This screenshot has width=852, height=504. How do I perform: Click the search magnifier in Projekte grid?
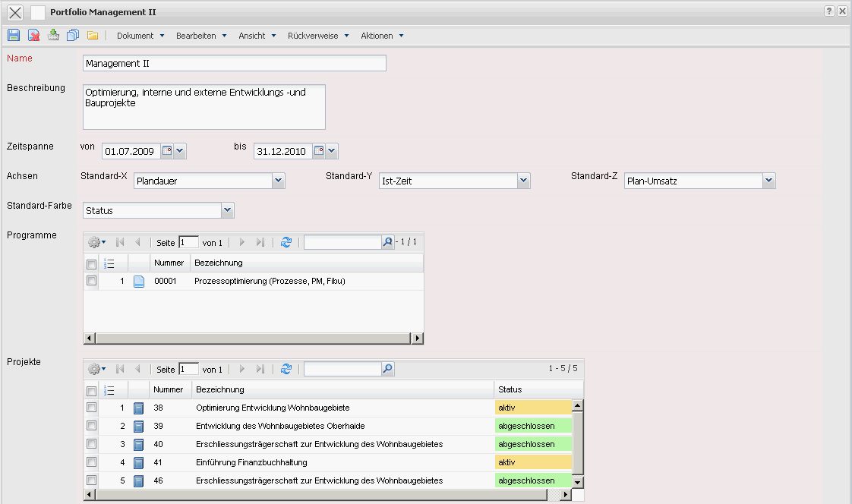click(x=387, y=369)
